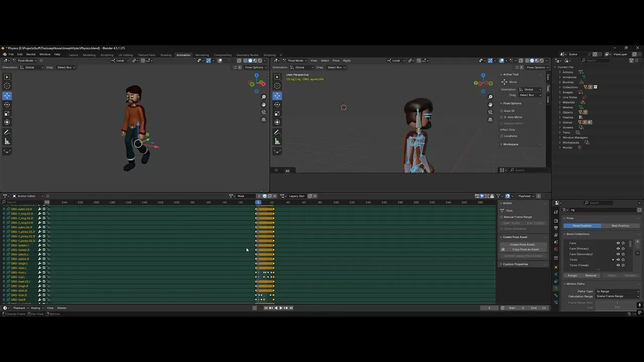
Task: Switch perspective/orthographic in left viewport
Action: tap(264, 120)
